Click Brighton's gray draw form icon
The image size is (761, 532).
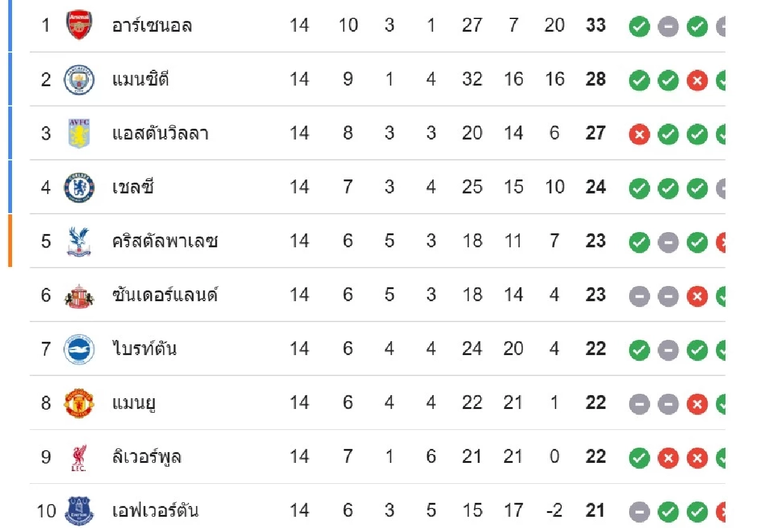click(x=668, y=350)
